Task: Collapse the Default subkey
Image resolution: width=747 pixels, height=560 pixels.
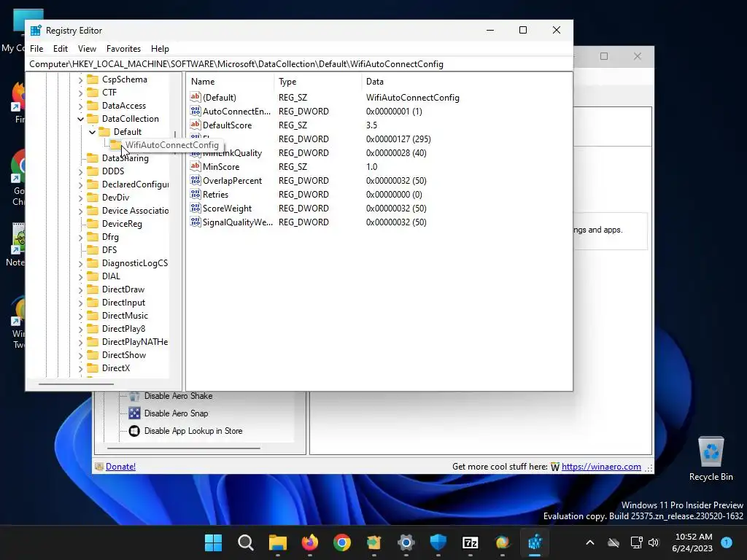Action: (92, 132)
